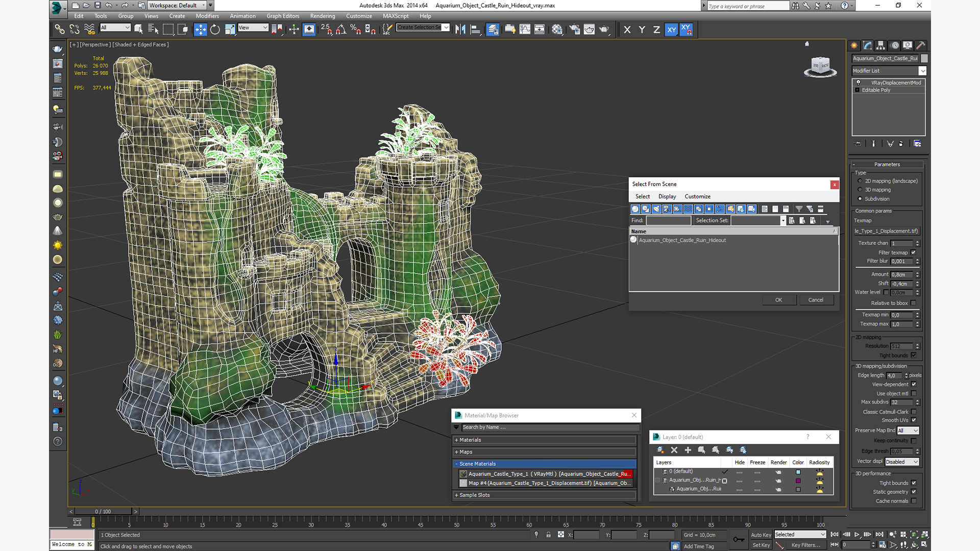Open the View reference coordinate dropdown
Viewport: 980px width, 551px height.
coord(253,28)
